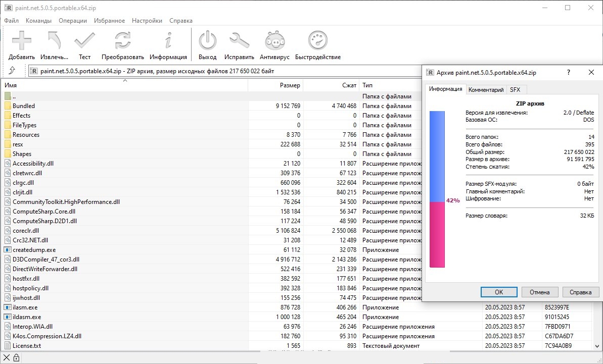Click the status bar lock icon
Image resolution: width=603 pixels, height=364 pixels.
pos(16,358)
